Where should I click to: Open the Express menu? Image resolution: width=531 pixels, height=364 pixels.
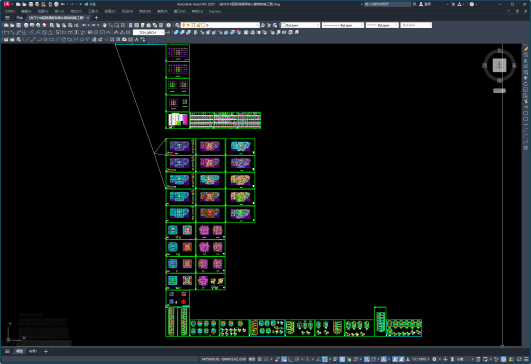tap(215, 11)
